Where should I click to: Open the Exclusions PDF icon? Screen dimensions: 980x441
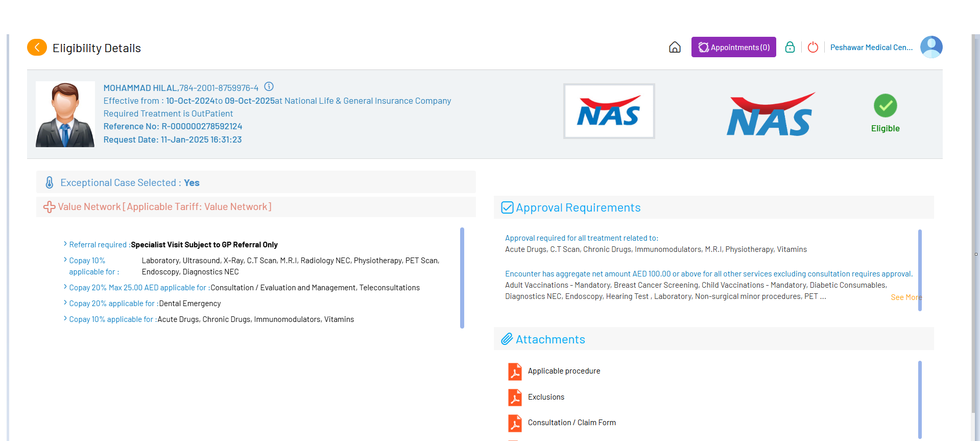[x=515, y=398]
